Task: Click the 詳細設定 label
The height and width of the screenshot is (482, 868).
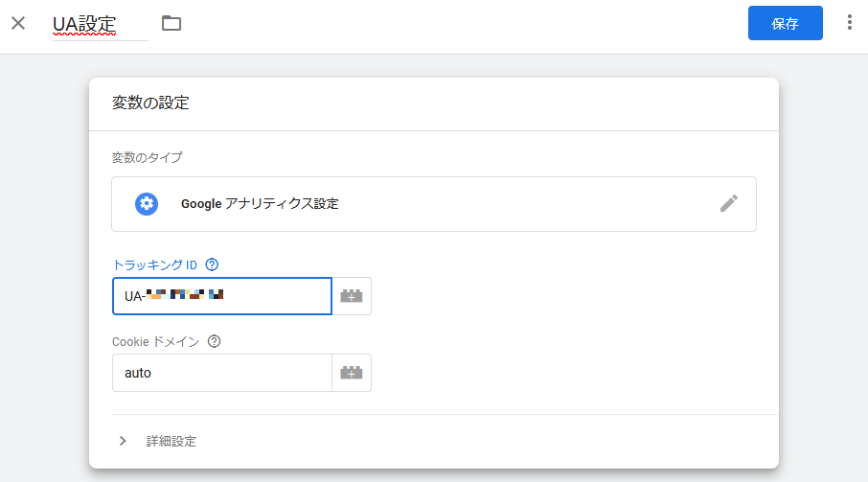Action: click(x=171, y=441)
